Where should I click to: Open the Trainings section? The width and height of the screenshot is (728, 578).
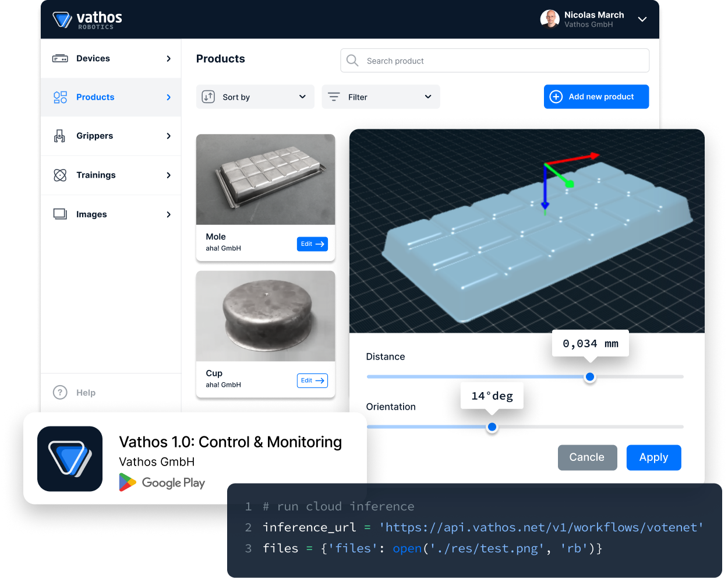[x=111, y=175]
